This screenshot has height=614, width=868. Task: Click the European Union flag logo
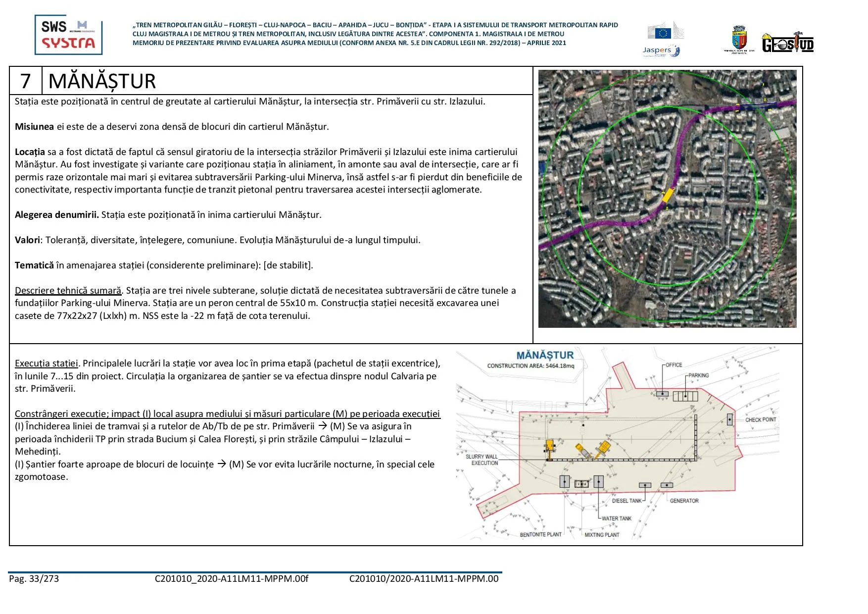pyautogui.click(x=663, y=33)
